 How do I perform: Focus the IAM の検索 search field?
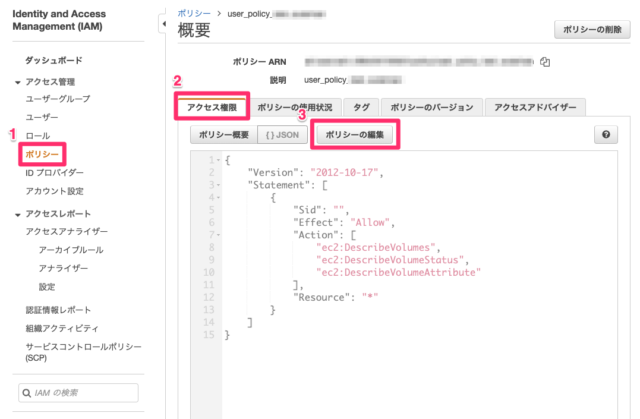[78, 393]
